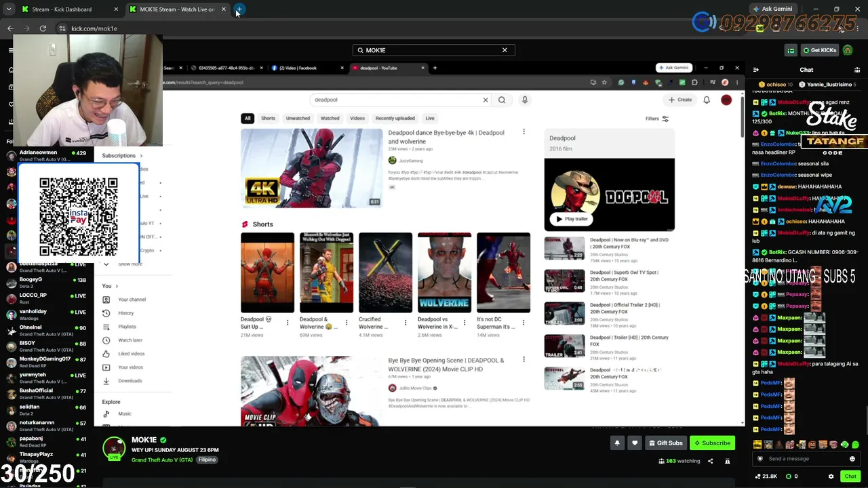Image resolution: width=868 pixels, height=488 pixels.
Task: Open the chat identity badge icon
Action: [x=759, y=459]
